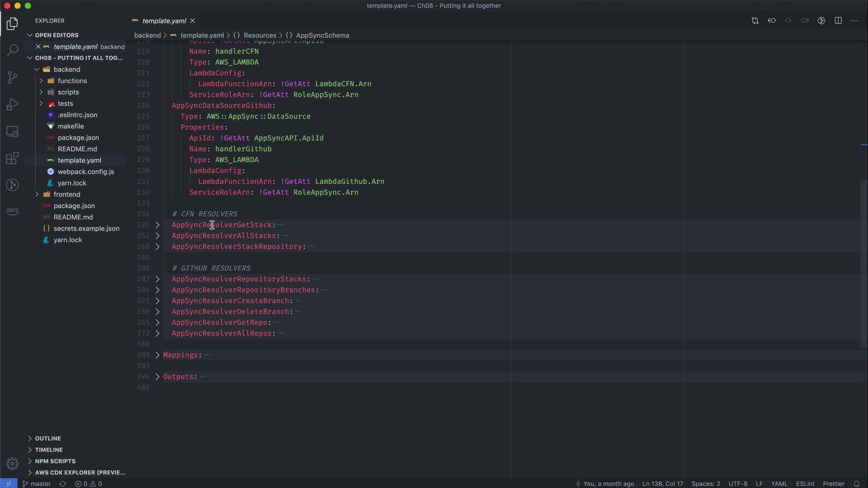Open Manage gear icon
This screenshot has height=488, width=868.
tap(12, 464)
